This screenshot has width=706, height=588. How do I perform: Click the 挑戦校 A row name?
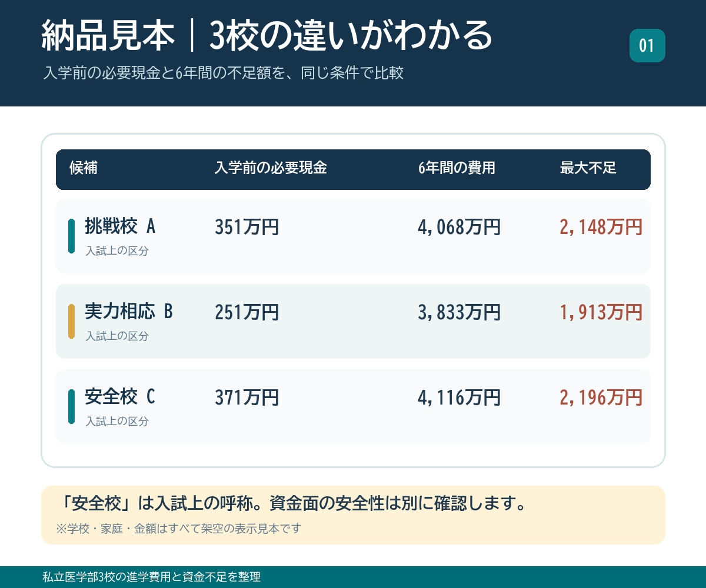[120, 226]
